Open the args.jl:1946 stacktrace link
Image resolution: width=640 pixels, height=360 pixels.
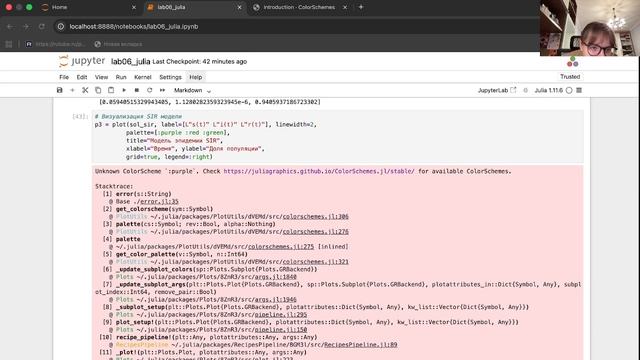[276, 300]
